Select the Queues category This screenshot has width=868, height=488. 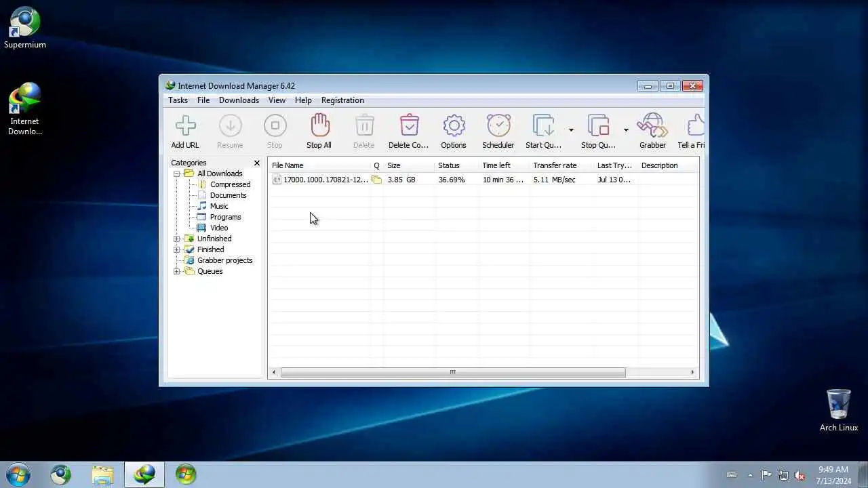(210, 271)
